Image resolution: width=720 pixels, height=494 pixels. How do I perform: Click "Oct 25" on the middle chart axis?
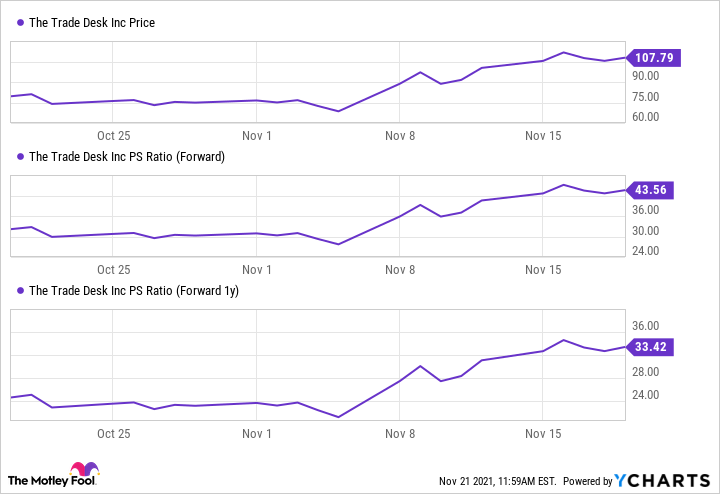[x=114, y=269]
